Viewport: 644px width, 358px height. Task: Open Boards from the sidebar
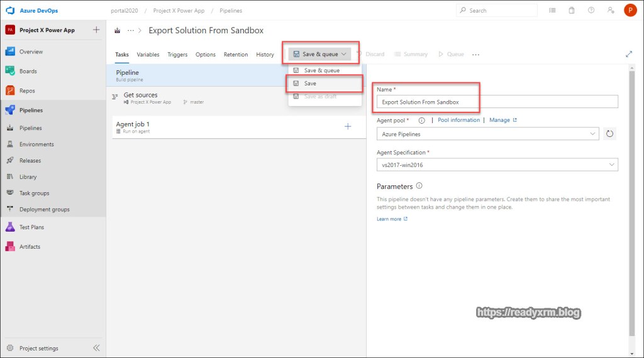(28, 71)
